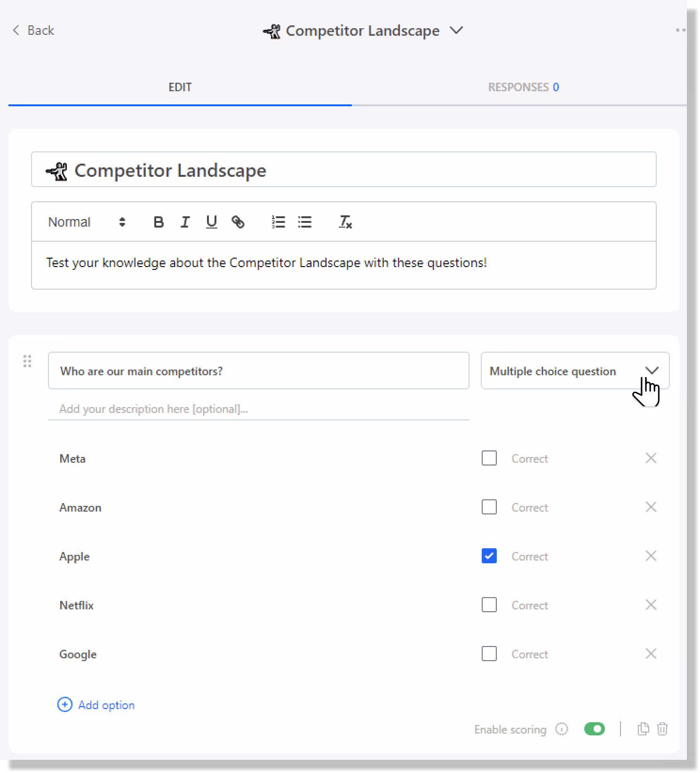Insert a hyperlink with the link icon

tap(238, 222)
